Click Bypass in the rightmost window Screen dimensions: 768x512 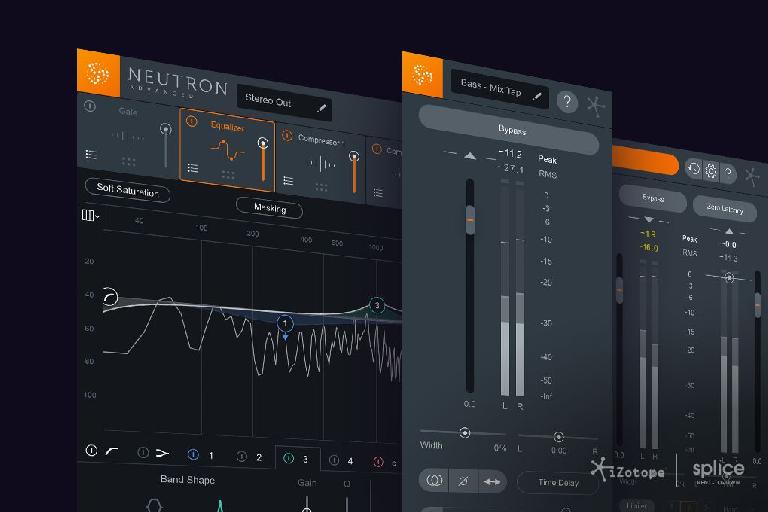click(x=652, y=198)
